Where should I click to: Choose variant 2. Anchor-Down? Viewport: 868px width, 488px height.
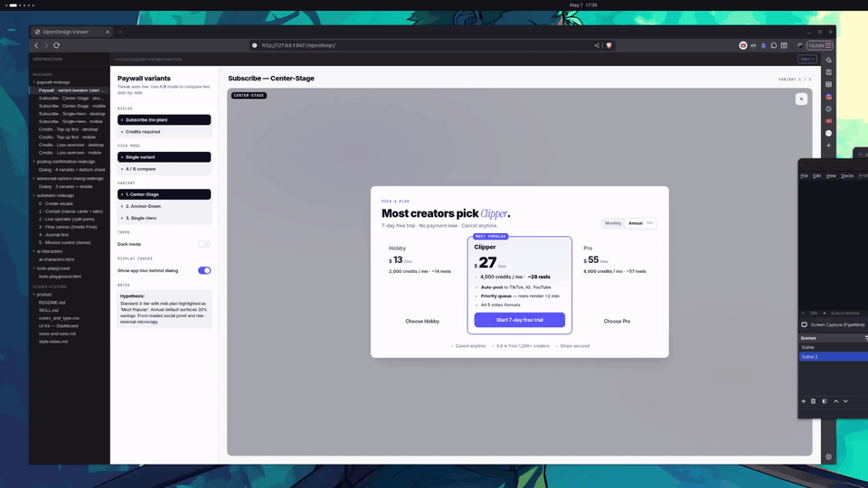[165, 206]
